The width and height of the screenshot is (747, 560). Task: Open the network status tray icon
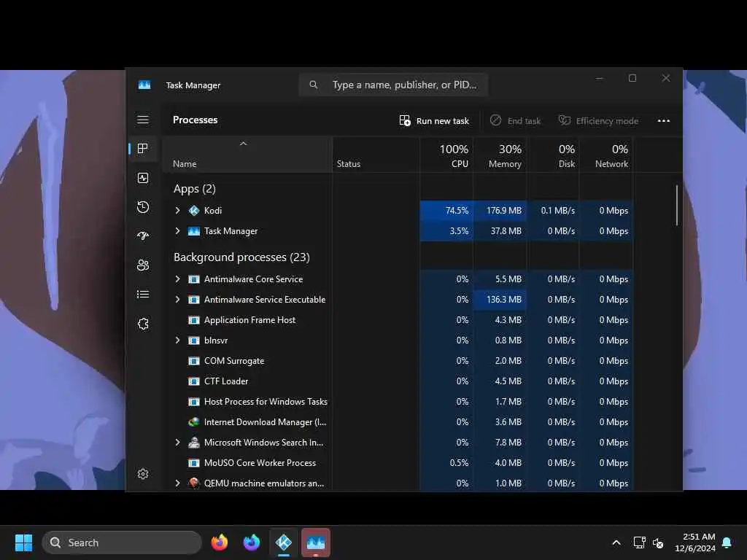point(639,542)
